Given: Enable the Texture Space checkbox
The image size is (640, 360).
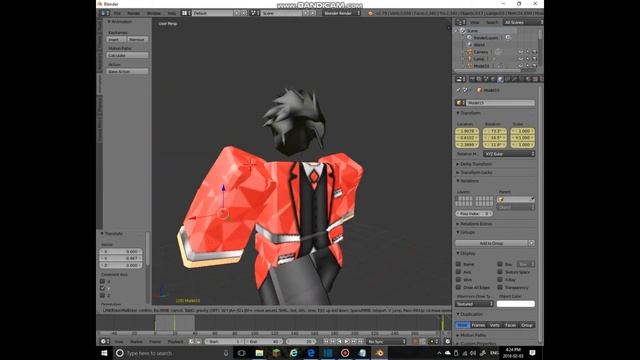Looking at the screenshot, I should click(500, 272).
